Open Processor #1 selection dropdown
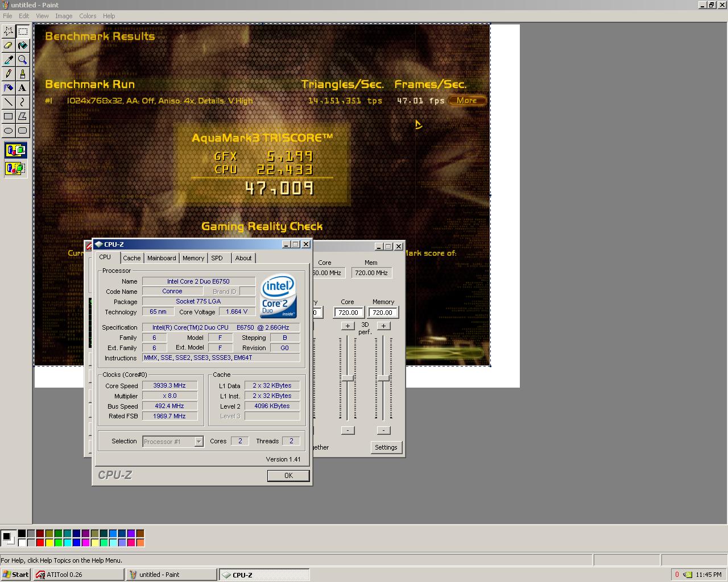Screen dimensions: 728x582 (173, 442)
